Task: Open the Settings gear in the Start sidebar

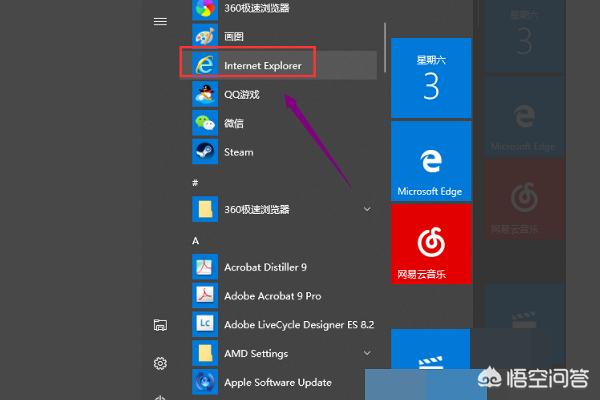Action: (160, 363)
